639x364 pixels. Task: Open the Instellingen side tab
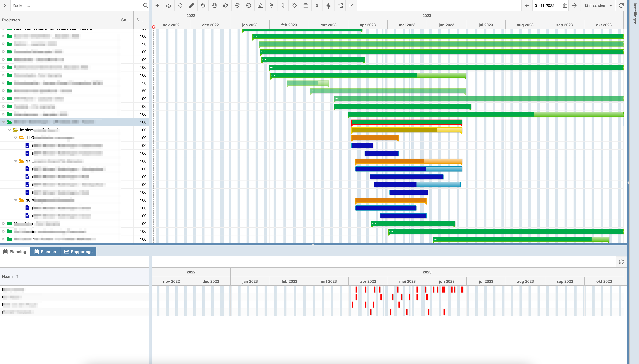pyautogui.click(x=634, y=13)
